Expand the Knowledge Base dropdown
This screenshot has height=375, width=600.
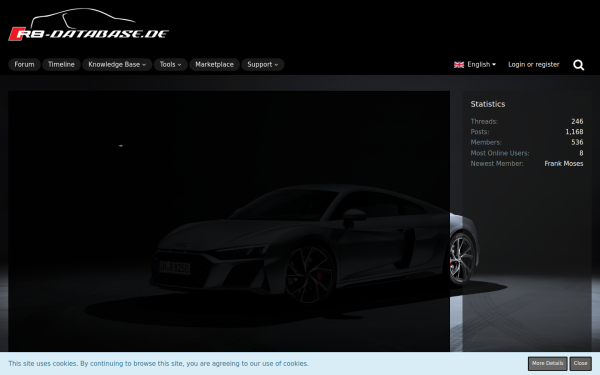[117, 65]
